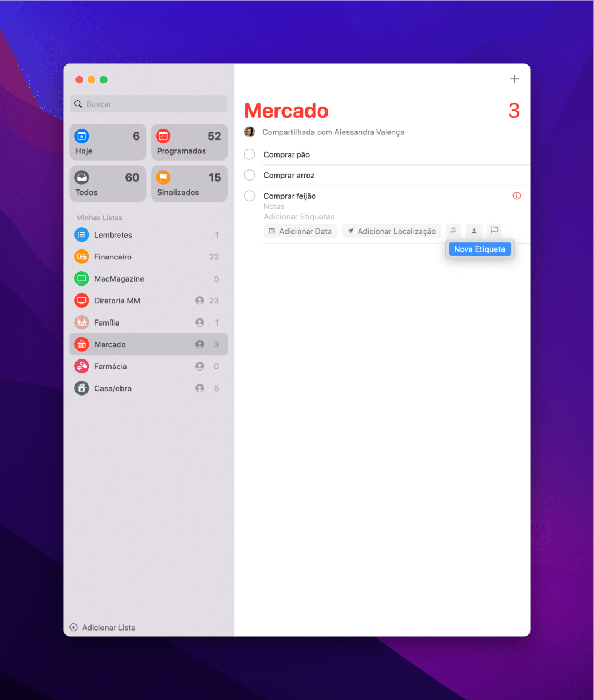The width and height of the screenshot is (594, 700).
Task: Click the Buscar search field
Action: click(x=148, y=104)
